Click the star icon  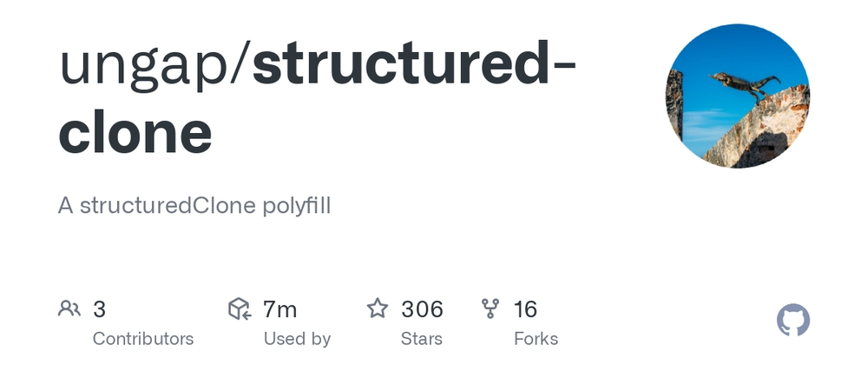point(378,309)
